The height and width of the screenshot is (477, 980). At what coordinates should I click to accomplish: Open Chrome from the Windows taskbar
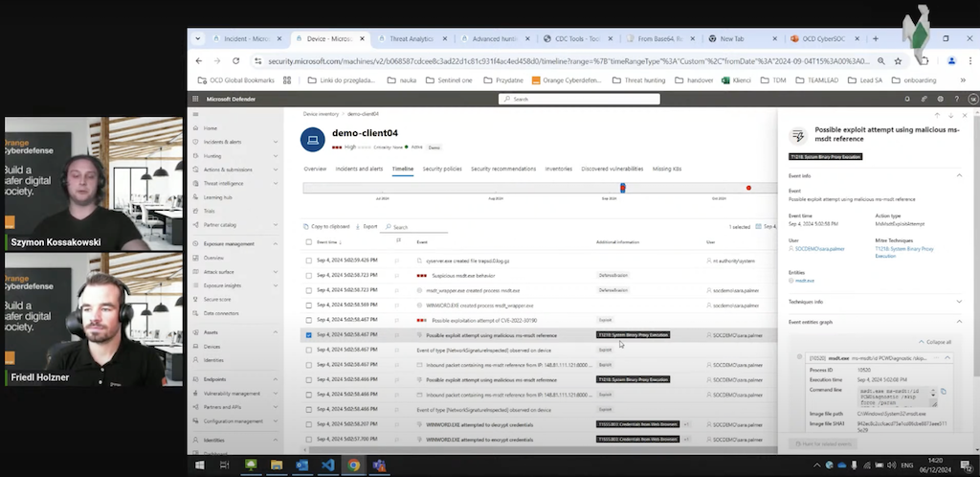[x=353, y=466]
